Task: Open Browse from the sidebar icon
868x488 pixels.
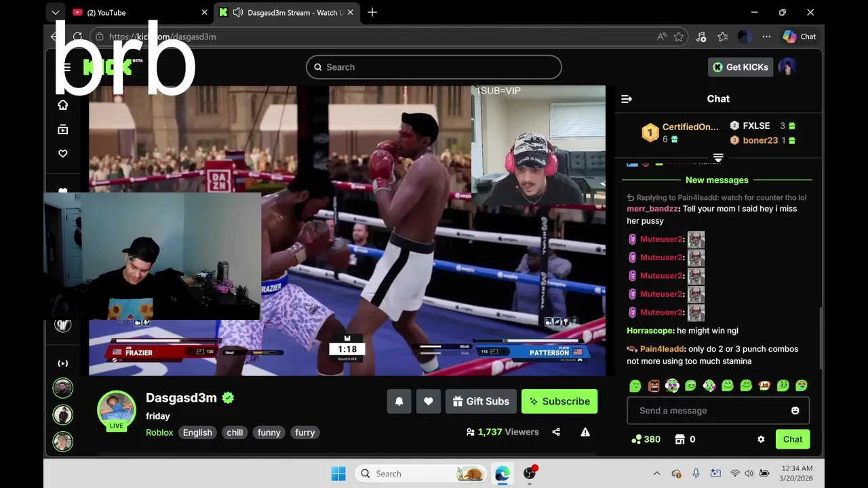Action: (63, 129)
